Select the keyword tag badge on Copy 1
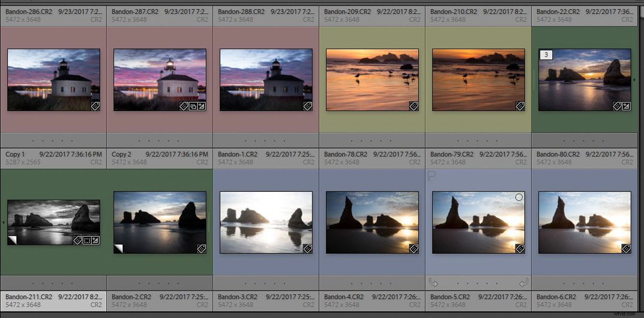644x318 pixels. pyautogui.click(x=77, y=240)
